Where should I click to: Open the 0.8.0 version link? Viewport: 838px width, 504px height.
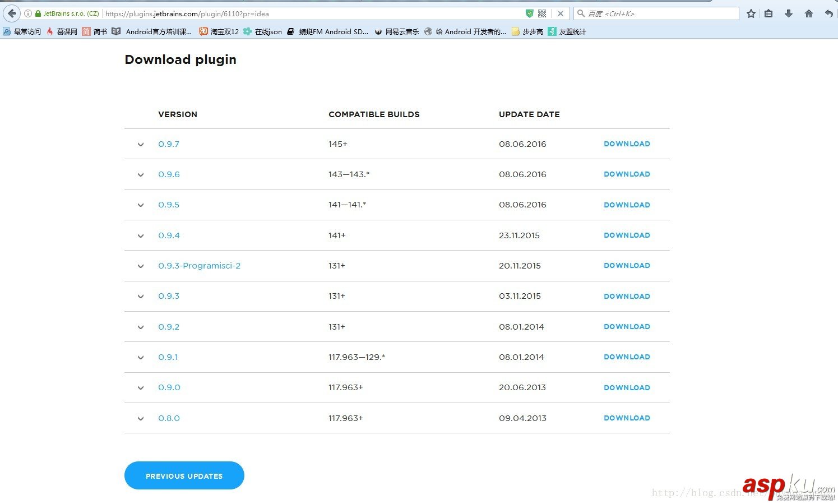[x=169, y=418]
